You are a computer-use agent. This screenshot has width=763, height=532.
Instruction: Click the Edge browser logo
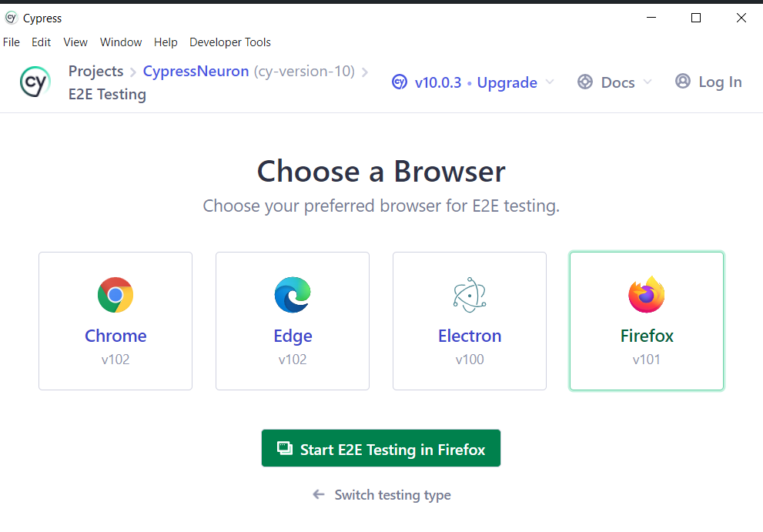(293, 295)
